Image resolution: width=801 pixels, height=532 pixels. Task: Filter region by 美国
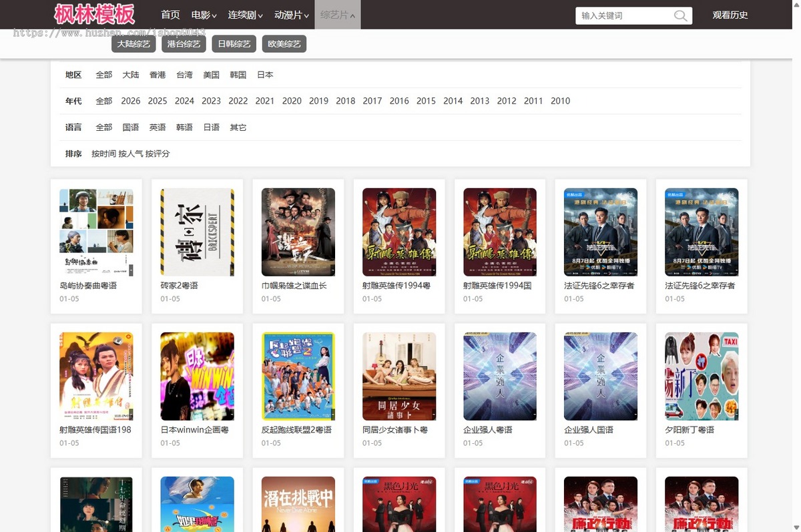(x=211, y=75)
